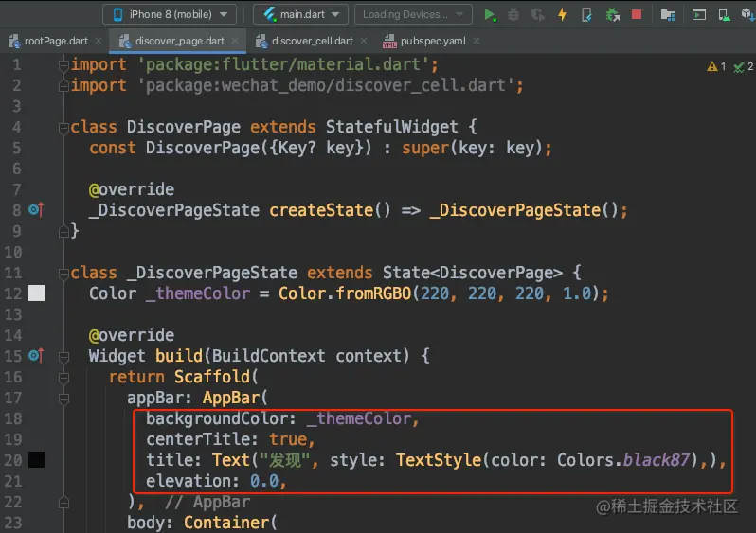Open the main.dart run configuration dropdown
756x533 pixels.
[x=300, y=14]
